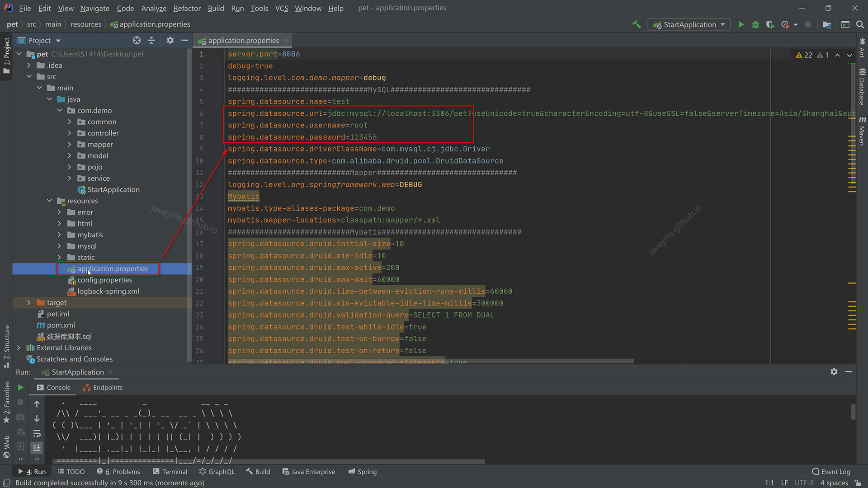This screenshot has width=868, height=488.
Task: Select config.properties file
Action: (x=104, y=280)
